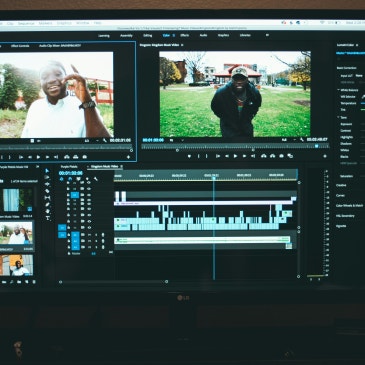Screen dimensions: 365x365
Task: Select the Selection arrow tool in timeline toolbox
Action: point(47,171)
